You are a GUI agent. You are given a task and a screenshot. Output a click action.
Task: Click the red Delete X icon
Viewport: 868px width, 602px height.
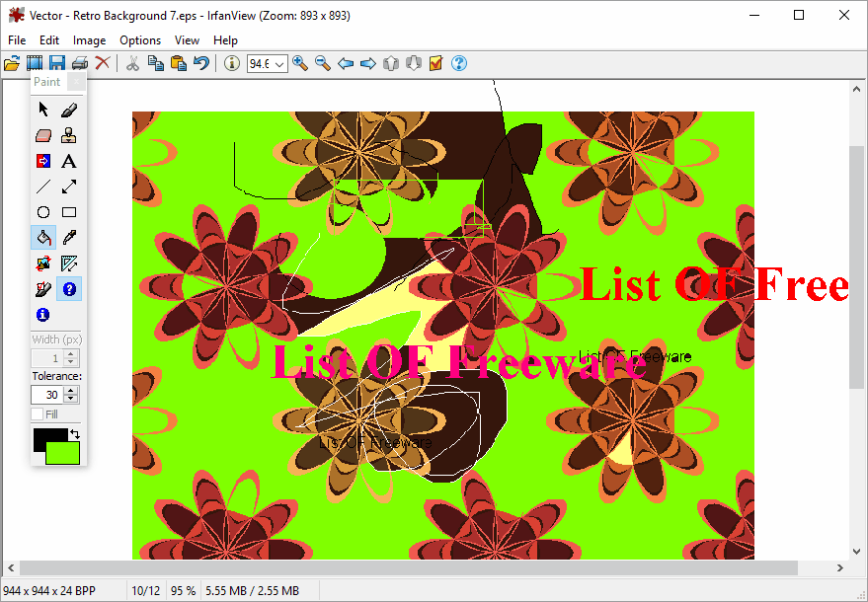click(x=103, y=63)
